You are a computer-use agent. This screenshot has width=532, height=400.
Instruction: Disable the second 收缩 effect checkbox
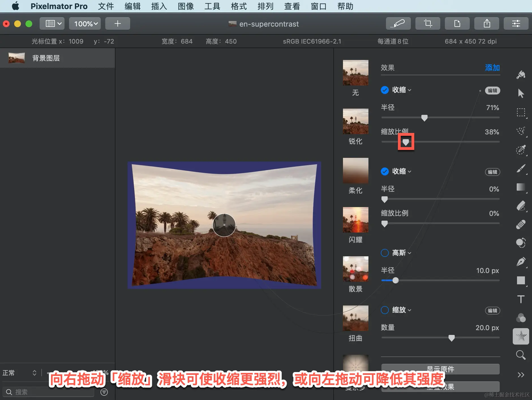(385, 171)
